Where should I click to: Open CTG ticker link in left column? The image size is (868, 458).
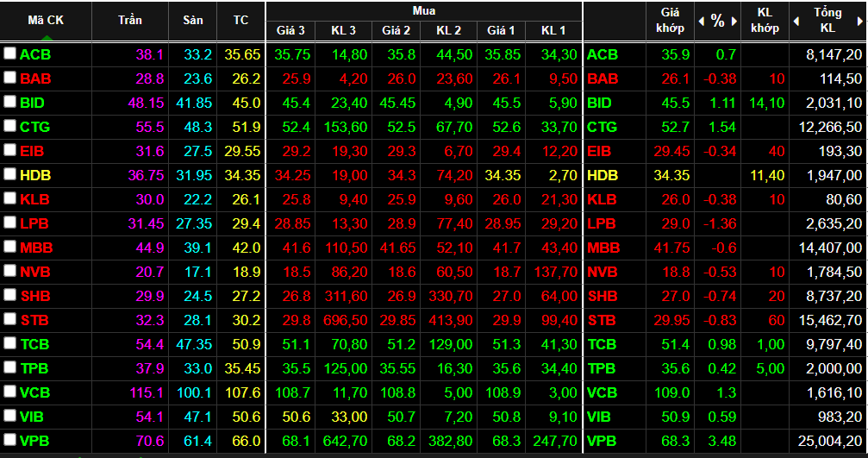pyautogui.click(x=35, y=127)
